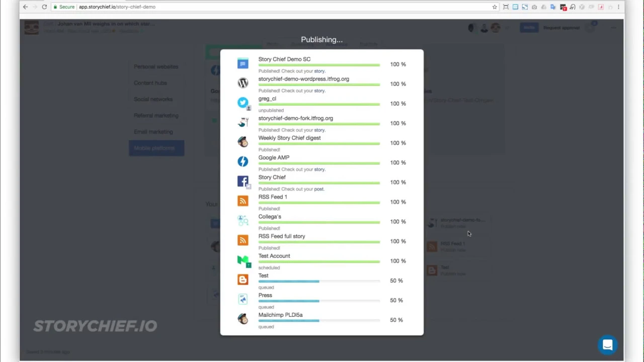Reload the page with the refresh icon
The image size is (644, 362).
(44, 7)
